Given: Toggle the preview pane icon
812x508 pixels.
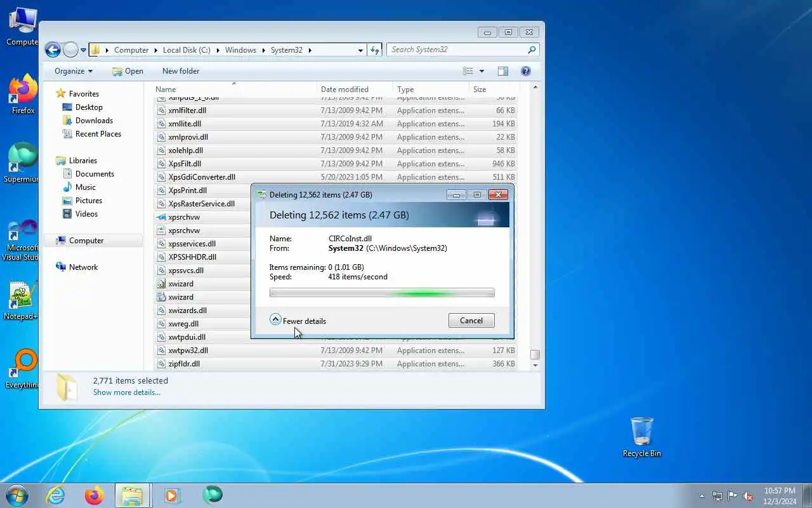Looking at the screenshot, I should click(x=503, y=71).
